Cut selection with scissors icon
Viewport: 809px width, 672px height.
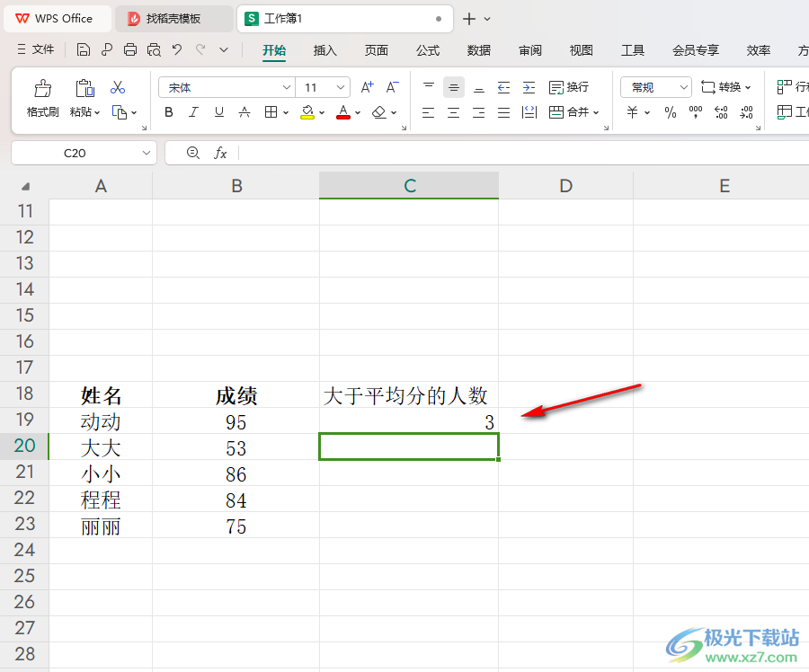click(118, 87)
